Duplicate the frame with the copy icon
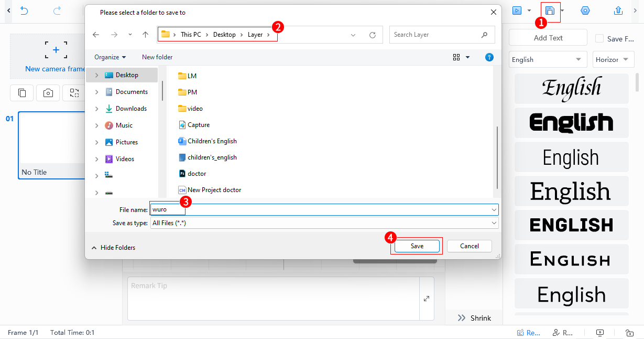644x339 pixels. [21, 93]
